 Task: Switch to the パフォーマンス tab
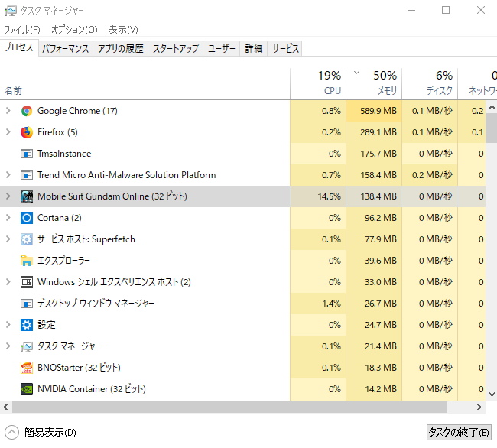click(66, 48)
